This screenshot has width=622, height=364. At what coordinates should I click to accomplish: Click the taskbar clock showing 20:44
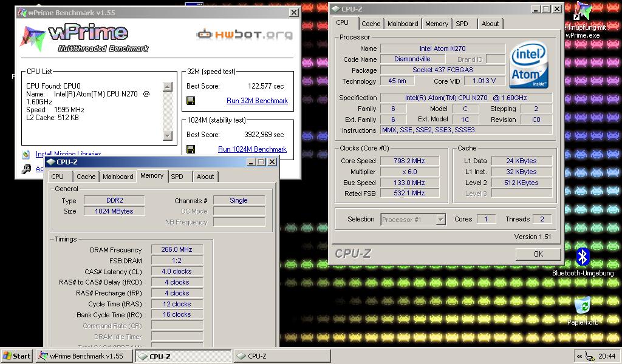click(x=607, y=356)
